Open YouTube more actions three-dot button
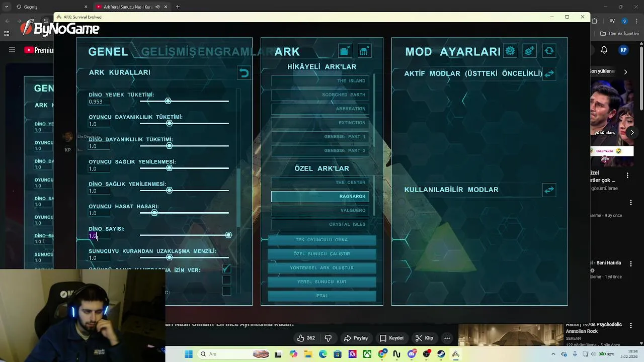This screenshot has height=362, width=644. click(x=447, y=338)
